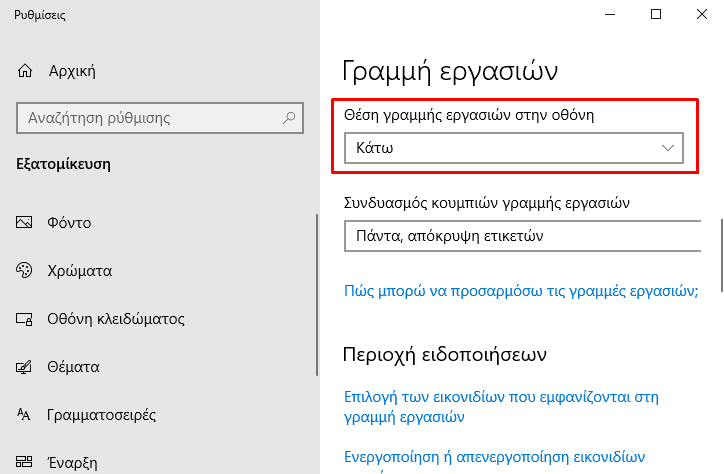Select the Έναρξη start tiles icon

click(x=24, y=462)
